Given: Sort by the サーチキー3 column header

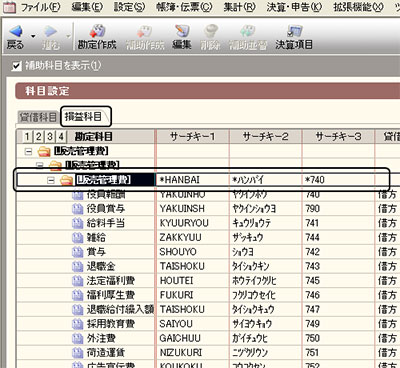Looking at the screenshot, I should pyautogui.click(x=338, y=136).
